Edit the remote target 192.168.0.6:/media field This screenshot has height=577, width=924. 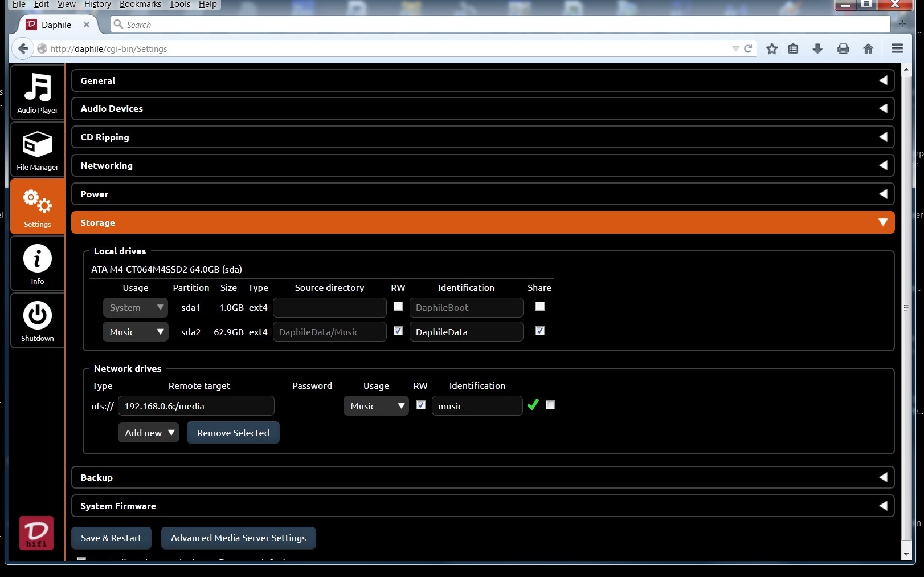coord(196,406)
